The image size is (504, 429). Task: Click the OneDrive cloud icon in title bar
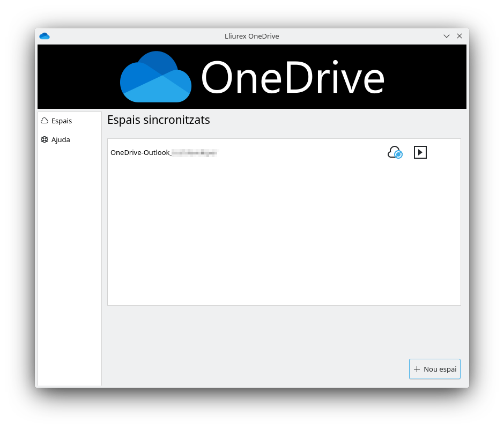(45, 36)
